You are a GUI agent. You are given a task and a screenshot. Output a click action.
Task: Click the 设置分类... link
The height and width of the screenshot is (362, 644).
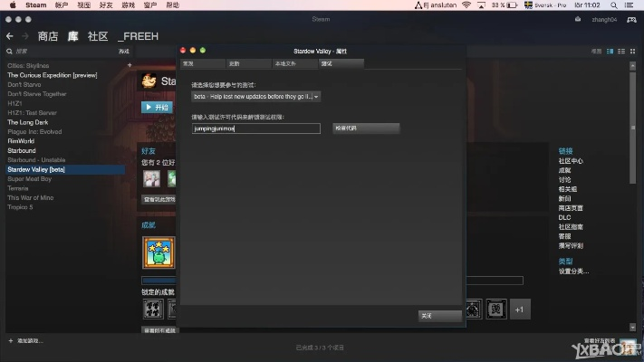pos(573,271)
